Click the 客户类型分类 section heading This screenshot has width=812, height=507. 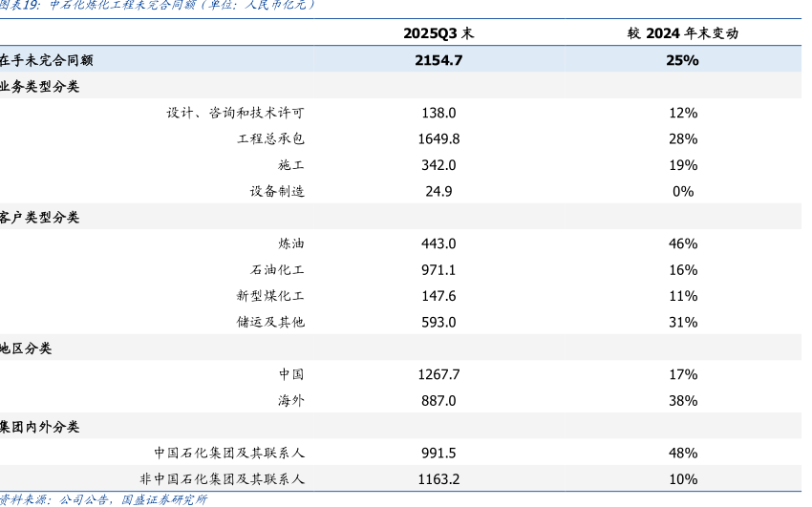point(40,218)
